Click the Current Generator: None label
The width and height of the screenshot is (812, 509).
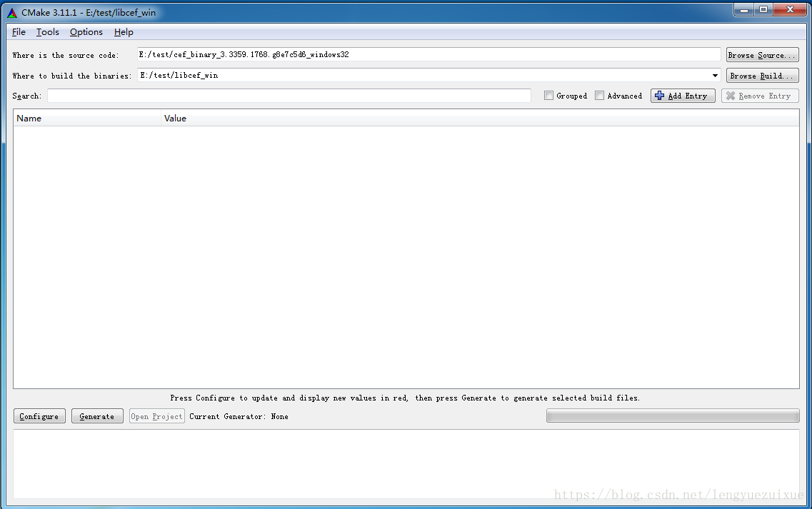[x=239, y=416]
